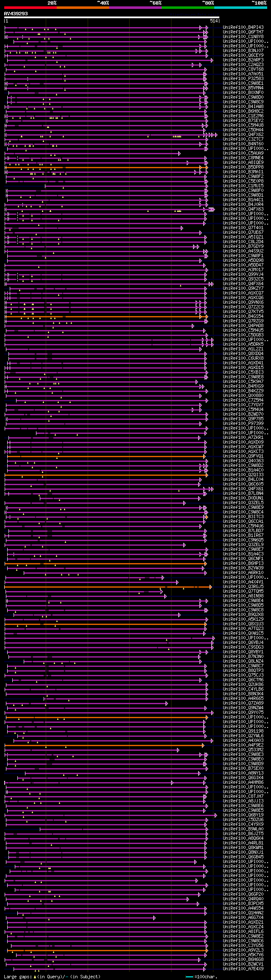Select label UniRef100_C5DH44

tap(243, 130)
